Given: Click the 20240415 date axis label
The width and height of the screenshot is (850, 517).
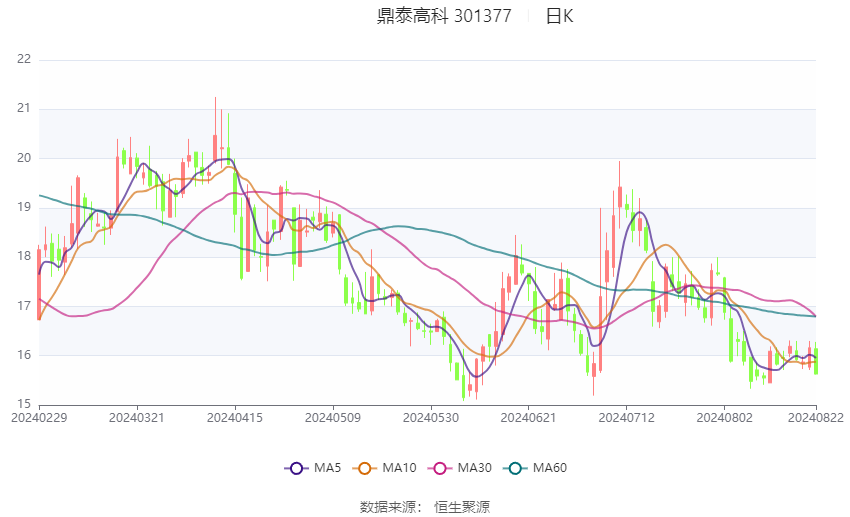Looking at the screenshot, I should coord(235,418).
